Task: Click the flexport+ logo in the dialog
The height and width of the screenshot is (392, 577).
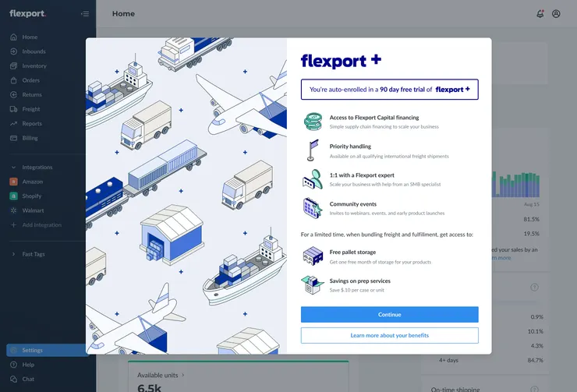Action: click(x=341, y=61)
